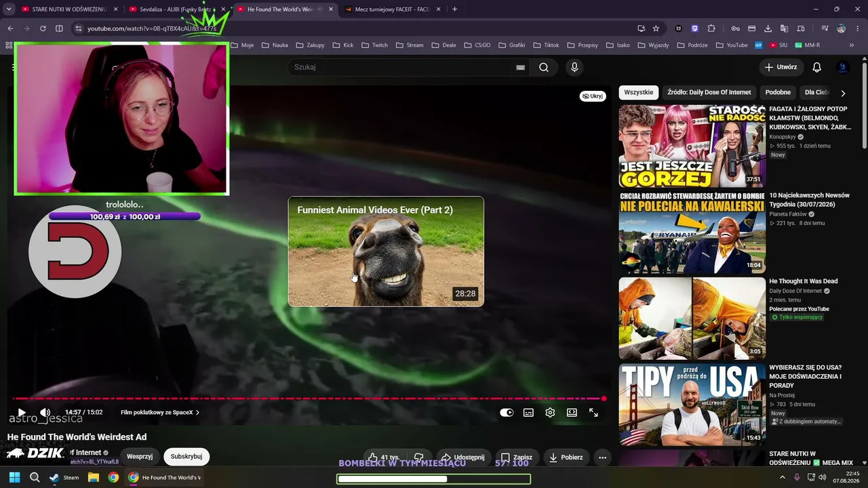Switch to 'Mecz turniejowy FACEIT' browser tab
The image size is (868, 488).
pyautogui.click(x=393, y=9)
